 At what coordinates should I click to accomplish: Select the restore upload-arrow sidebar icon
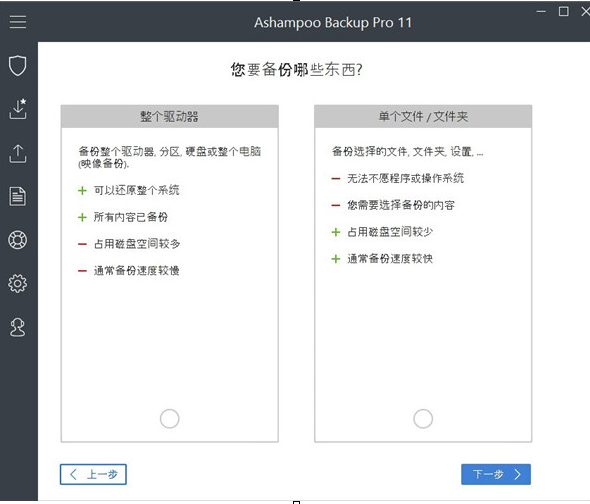pos(18,154)
